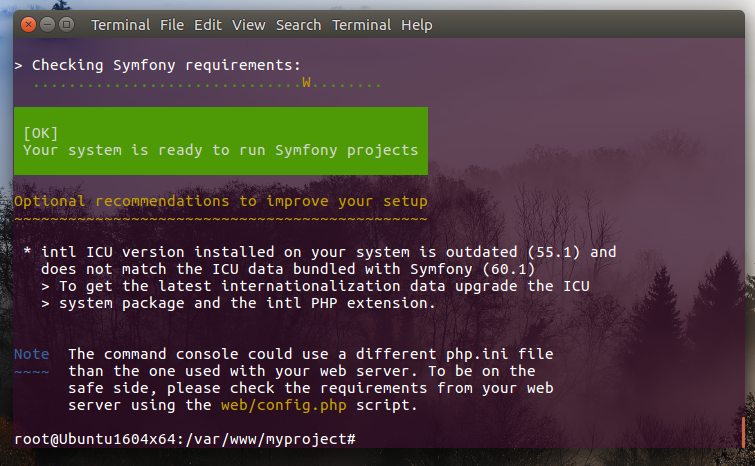Click 'Optional recommendations to improve your setup' heading

221,201
